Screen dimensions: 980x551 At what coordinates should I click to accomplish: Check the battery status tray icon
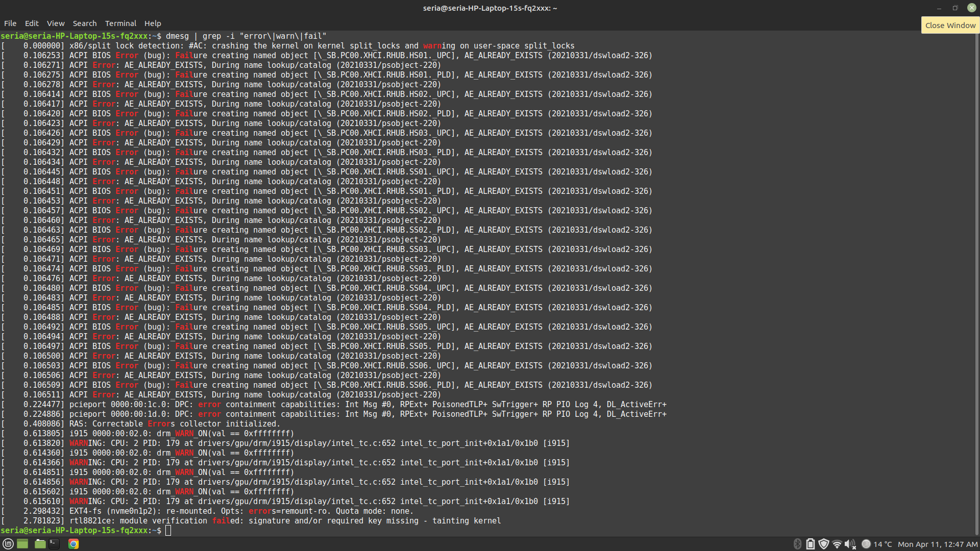[811, 544]
